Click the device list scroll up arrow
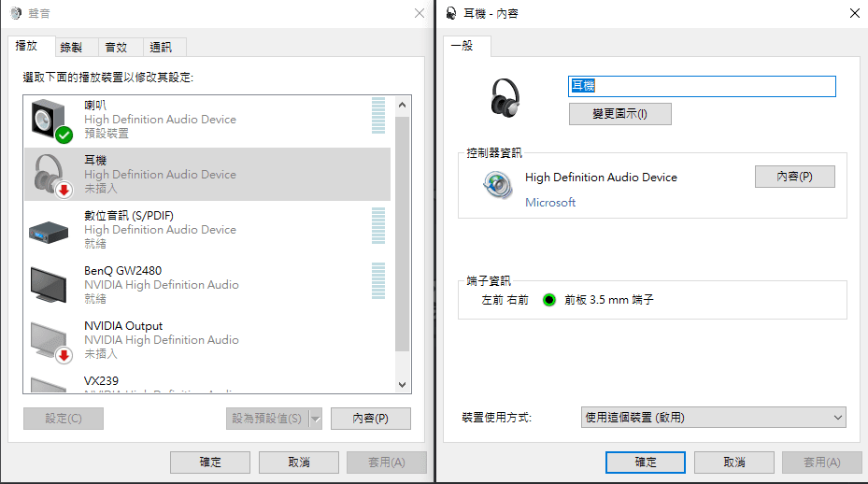868x484 pixels. click(403, 105)
